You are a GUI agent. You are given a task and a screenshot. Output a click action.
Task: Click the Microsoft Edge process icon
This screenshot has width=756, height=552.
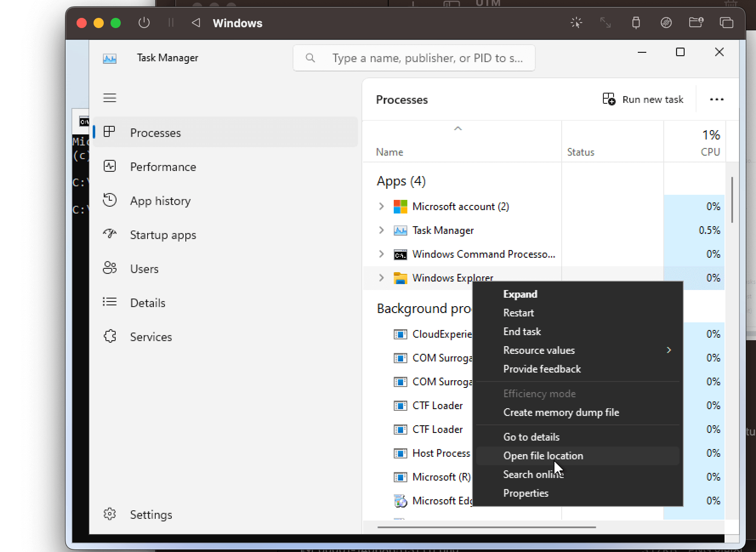(x=400, y=501)
